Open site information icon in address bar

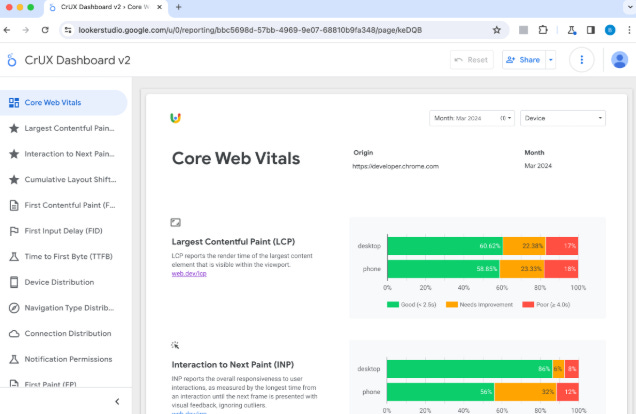[68, 30]
